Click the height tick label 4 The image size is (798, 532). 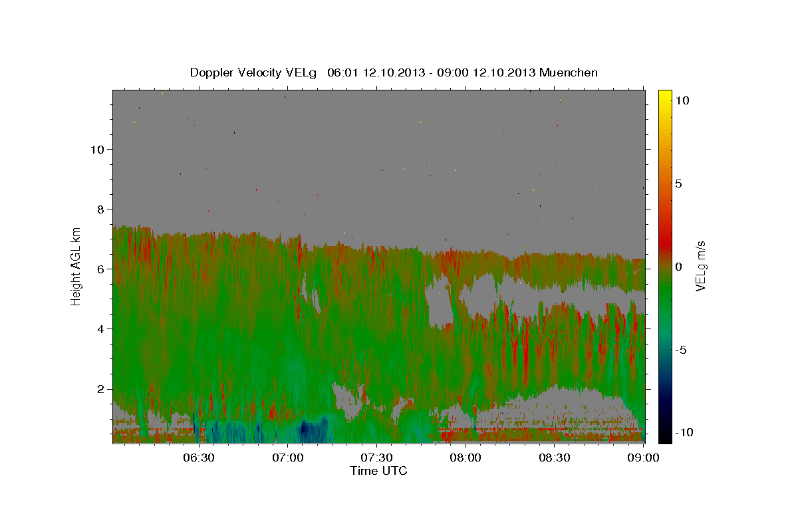(x=101, y=329)
